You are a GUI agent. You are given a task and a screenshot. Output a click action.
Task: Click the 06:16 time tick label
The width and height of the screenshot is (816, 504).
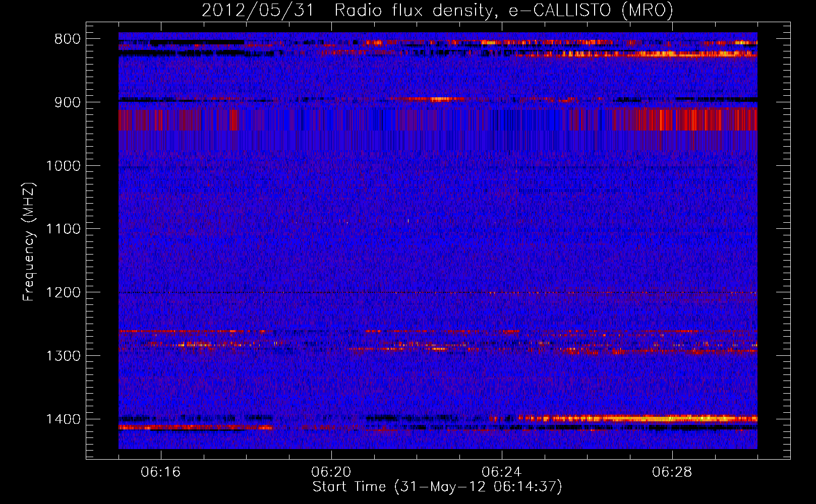click(161, 472)
